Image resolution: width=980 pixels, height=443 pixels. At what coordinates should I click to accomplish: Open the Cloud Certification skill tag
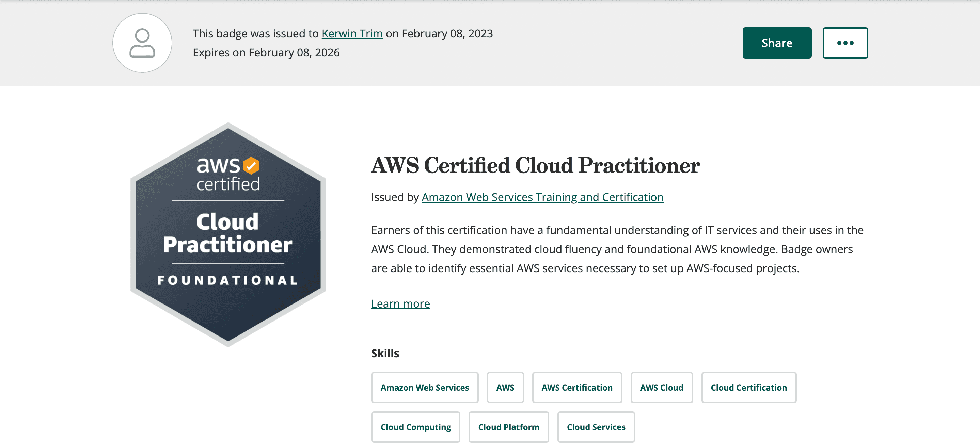(x=748, y=388)
